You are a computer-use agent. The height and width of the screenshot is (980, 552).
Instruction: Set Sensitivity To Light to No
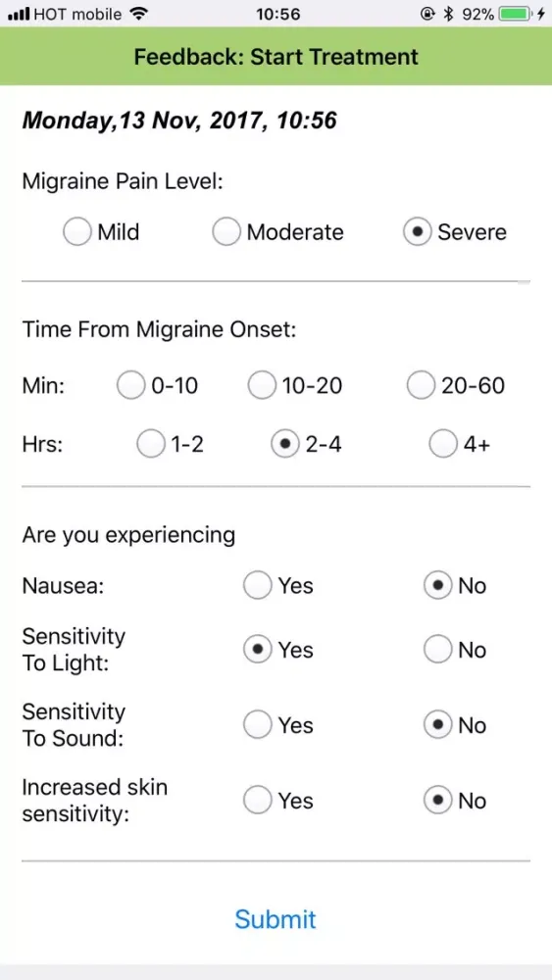pos(437,650)
